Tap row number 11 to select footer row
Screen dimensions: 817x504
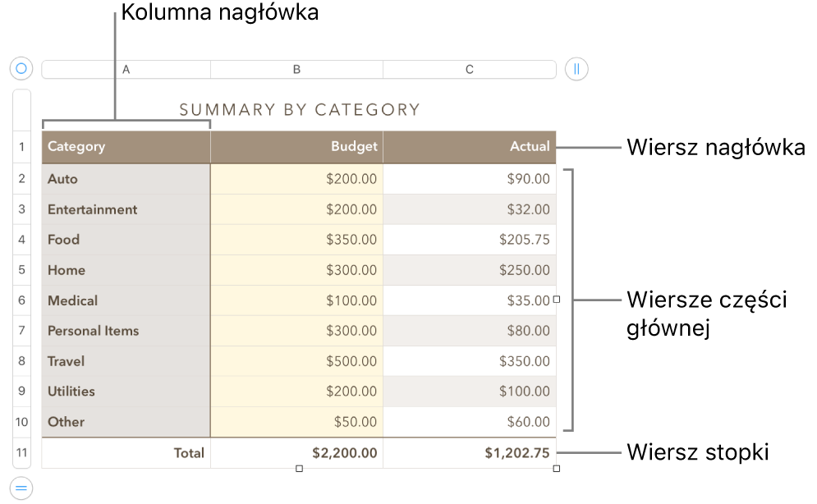point(21,452)
